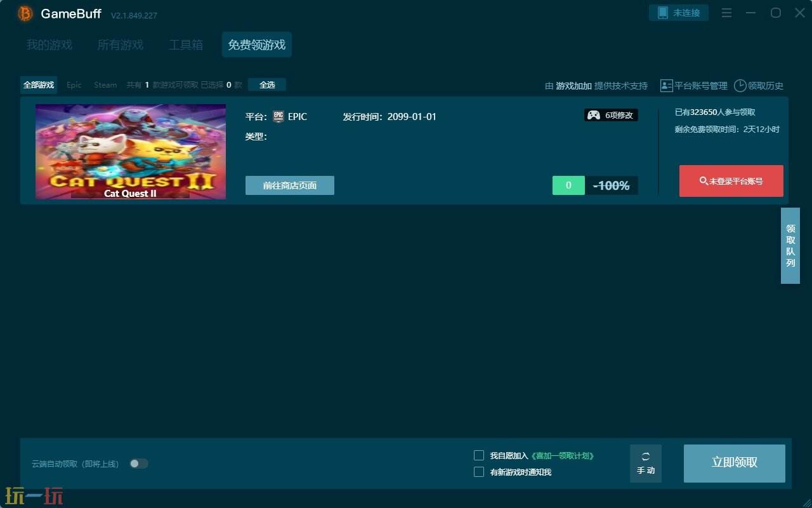The height and width of the screenshot is (508, 812).
Task: Maximize the GameBuff window
Action: [775, 13]
